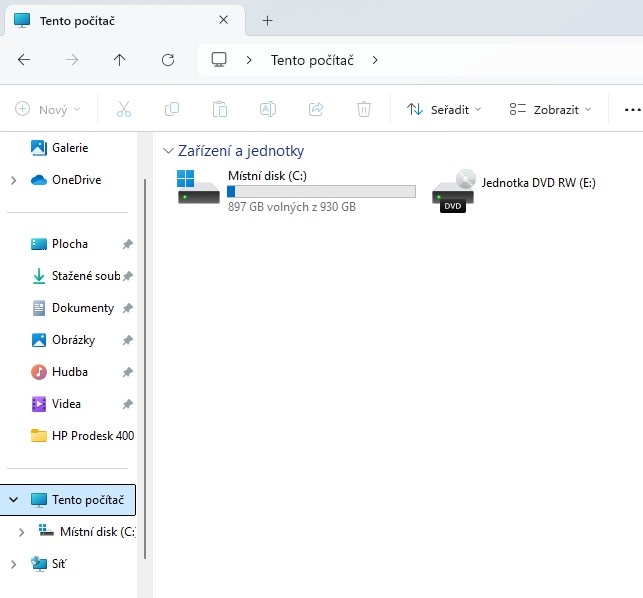Open Hudba in the sidebar
The width and height of the screenshot is (643, 598).
click(x=70, y=372)
